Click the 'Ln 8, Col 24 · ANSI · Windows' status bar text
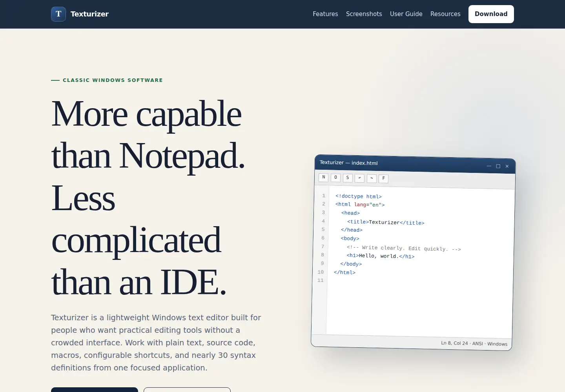Screen dimensions: 565x392 pos(474,343)
